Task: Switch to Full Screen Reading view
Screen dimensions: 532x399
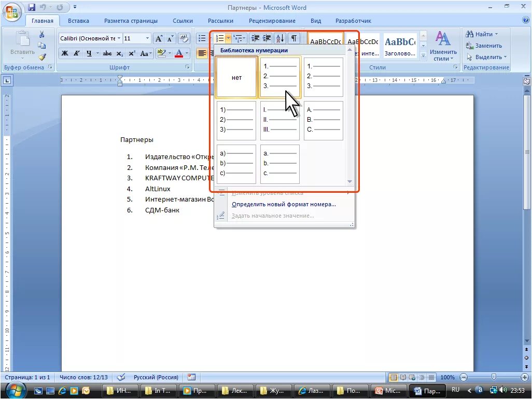Action: pyautogui.click(x=403, y=377)
